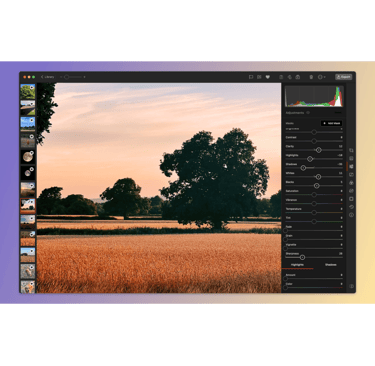This screenshot has width=375, height=366.
Task: Mark photo as favorite with the heart icon
Action: point(267,77)
